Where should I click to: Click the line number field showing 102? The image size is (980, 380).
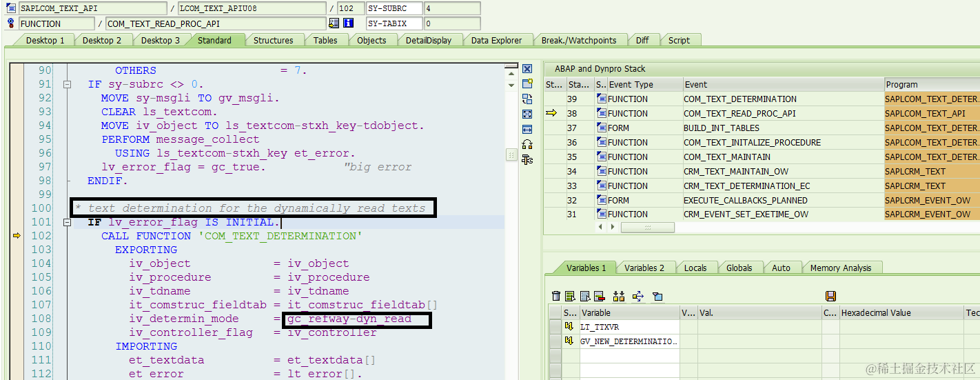351,9
